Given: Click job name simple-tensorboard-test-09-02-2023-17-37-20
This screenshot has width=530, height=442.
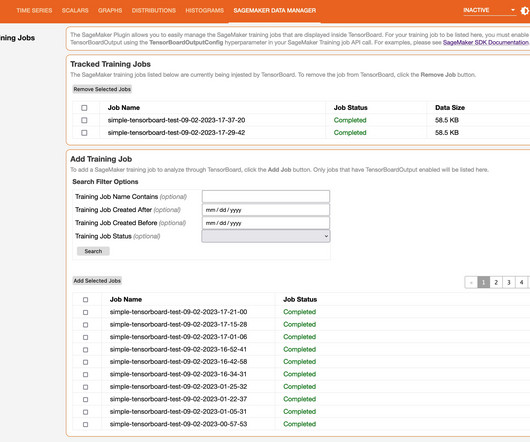Looking at the screenshot, I should tap(176, 120).
